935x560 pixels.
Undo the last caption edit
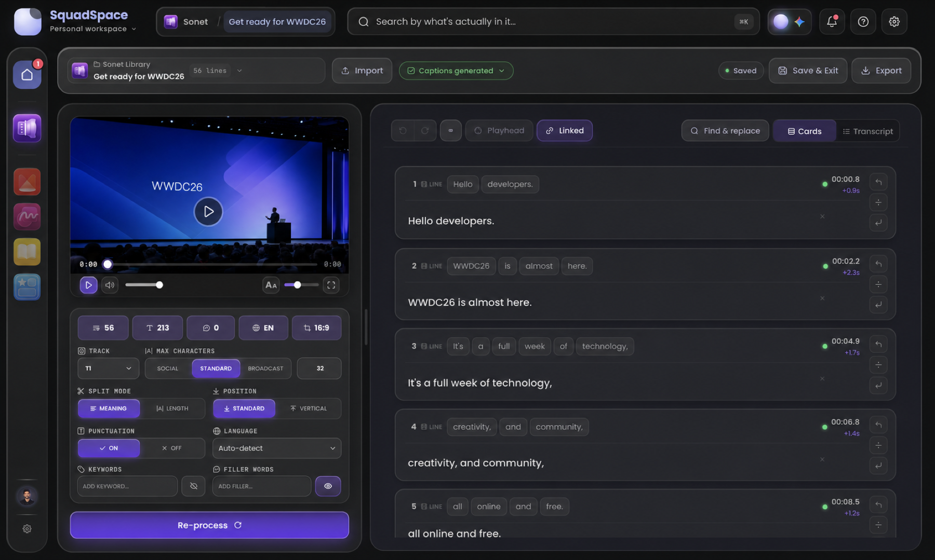pos(403,131)
